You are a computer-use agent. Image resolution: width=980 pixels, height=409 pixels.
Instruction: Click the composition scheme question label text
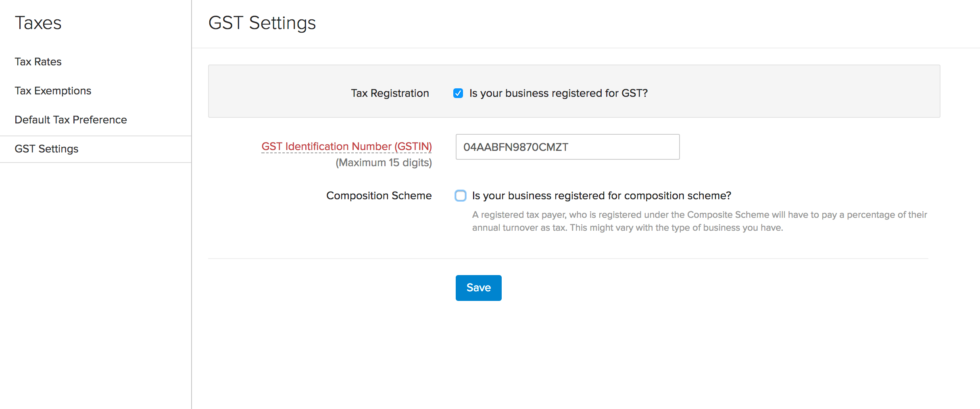pyautogui.click(x=601, y=196)
